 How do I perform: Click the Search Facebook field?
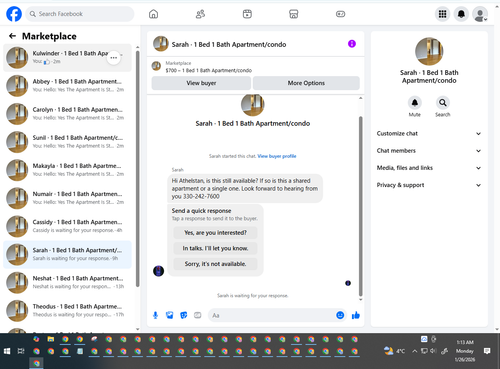point(80,14)
